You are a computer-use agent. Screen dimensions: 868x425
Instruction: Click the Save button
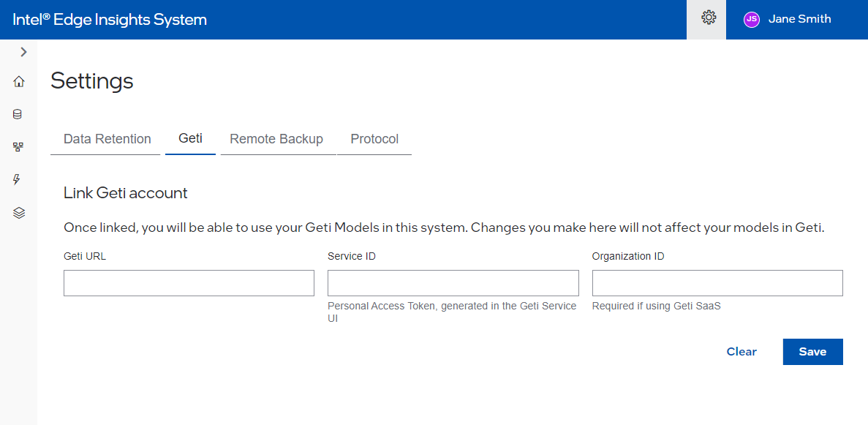click(x=812, y=352)
